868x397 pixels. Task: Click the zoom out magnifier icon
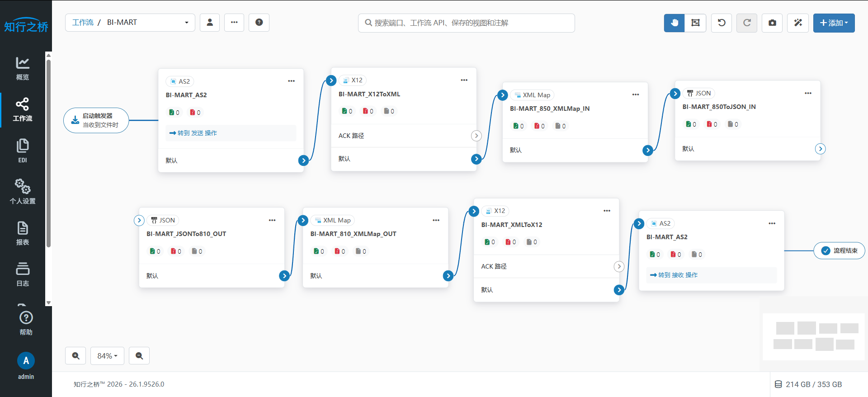coord(139,356)
